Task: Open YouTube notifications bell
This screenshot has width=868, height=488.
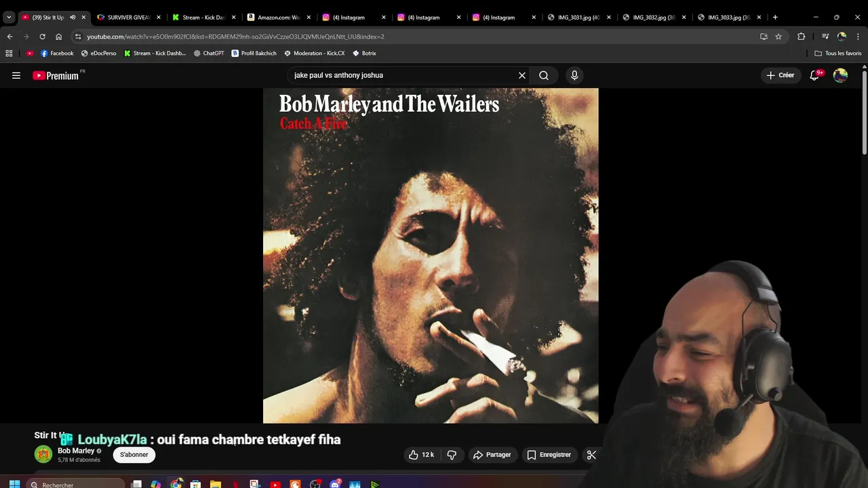Action: coord(815,75)
